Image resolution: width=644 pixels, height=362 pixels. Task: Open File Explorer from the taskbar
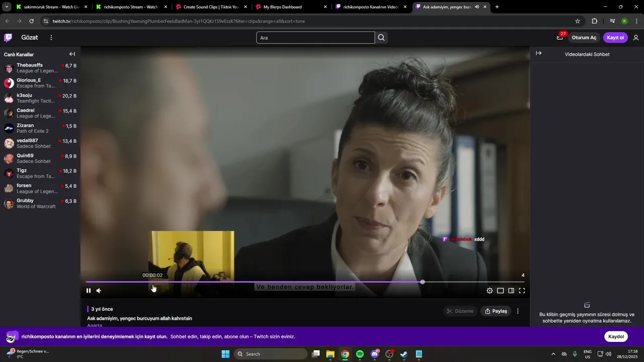pyautogui.click(x=330, y=354)
